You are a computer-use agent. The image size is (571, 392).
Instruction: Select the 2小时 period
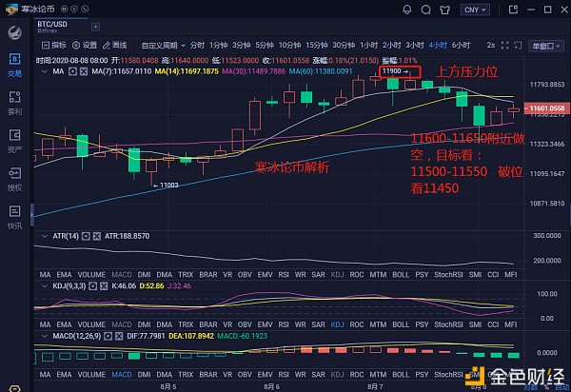click(391, 45)
